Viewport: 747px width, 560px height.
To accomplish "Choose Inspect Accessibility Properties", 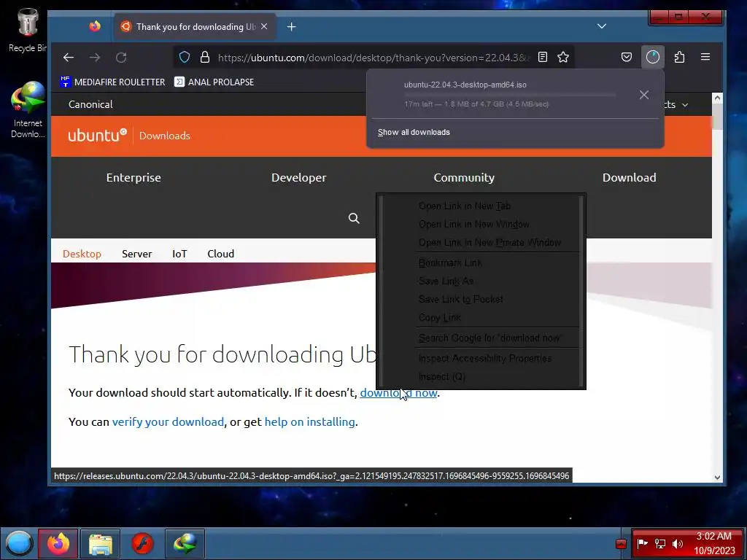I will coord(481,358).
